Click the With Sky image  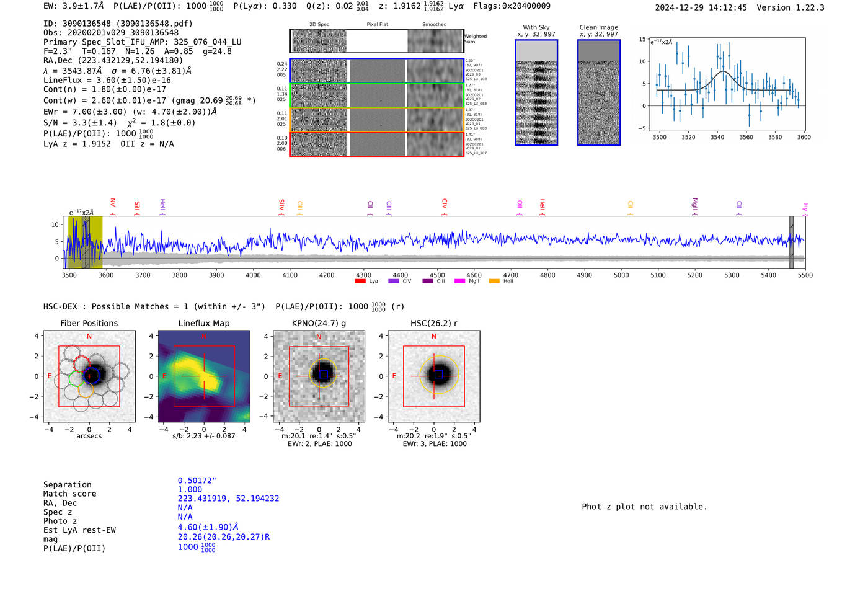[536, 92]
